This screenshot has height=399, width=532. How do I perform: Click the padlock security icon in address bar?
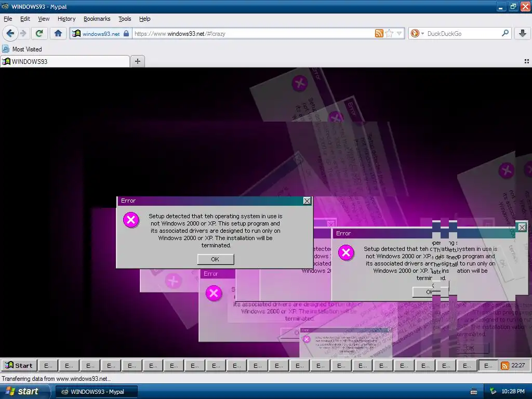(x=126, y=33)
